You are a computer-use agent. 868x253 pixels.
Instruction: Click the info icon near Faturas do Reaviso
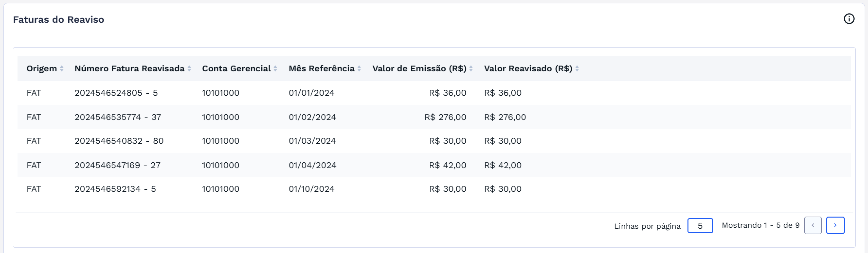[x=849, y=19]
